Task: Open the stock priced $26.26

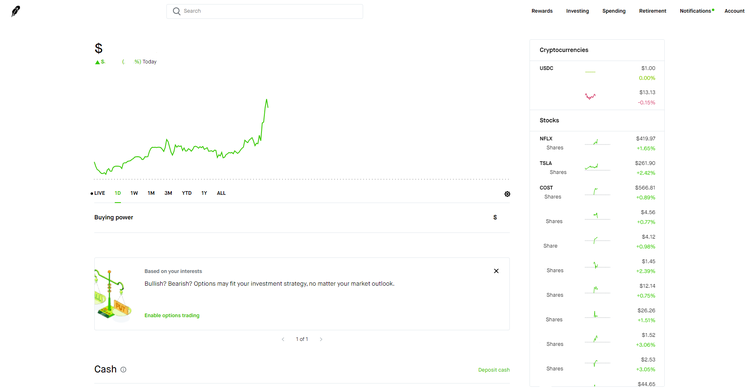Action: click(597, 315)
